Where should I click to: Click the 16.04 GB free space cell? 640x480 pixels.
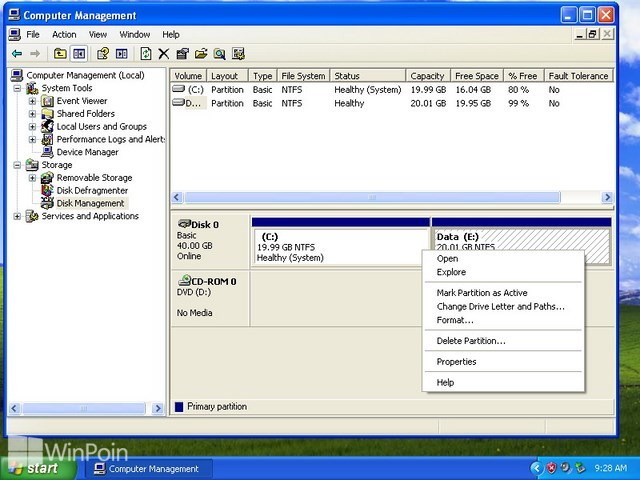click(x=473, y=90)
